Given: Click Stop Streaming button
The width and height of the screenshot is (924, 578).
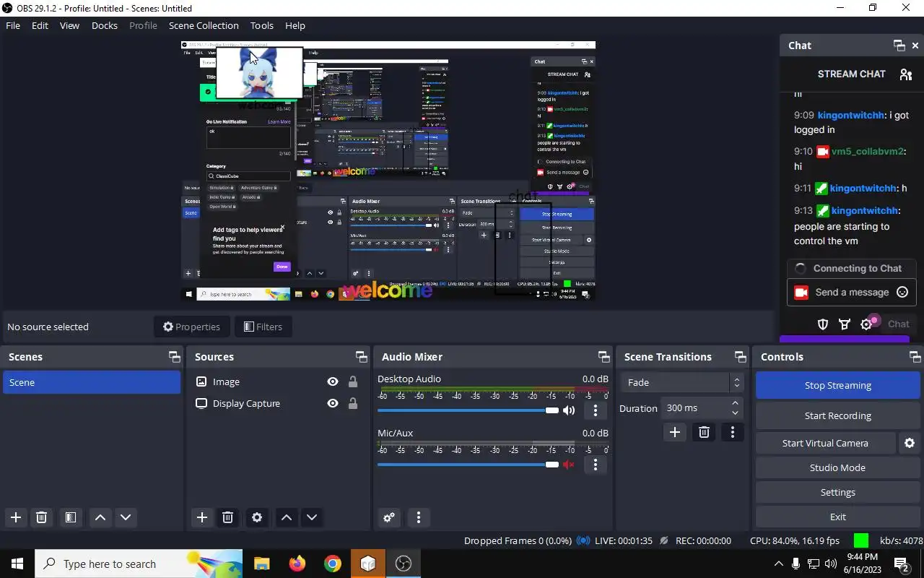Looking at the screenshot, I should 837,385.
